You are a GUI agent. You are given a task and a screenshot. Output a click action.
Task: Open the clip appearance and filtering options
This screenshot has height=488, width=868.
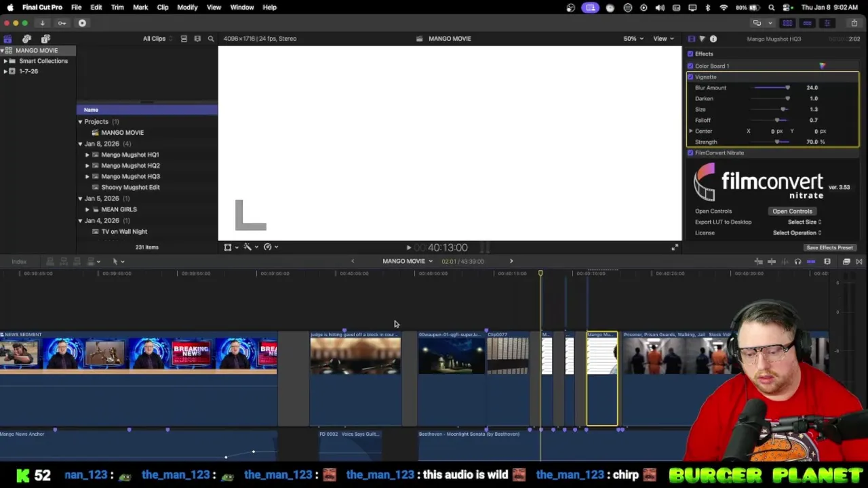coord(197,39)
